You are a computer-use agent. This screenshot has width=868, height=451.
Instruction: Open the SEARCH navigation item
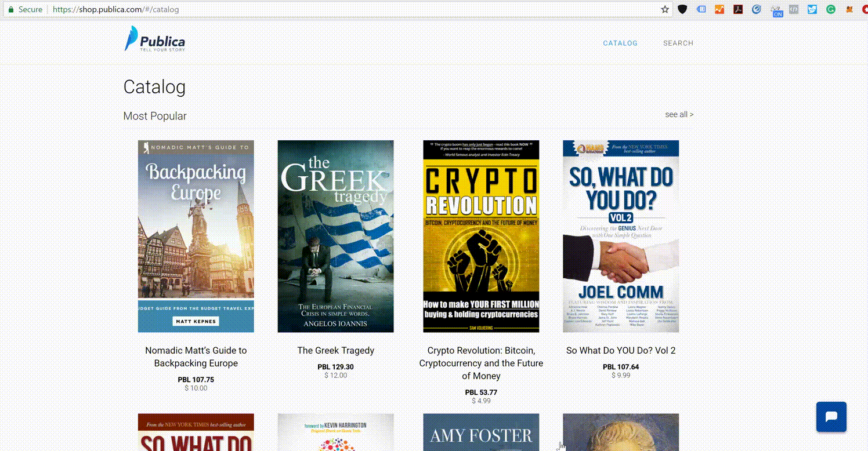coord(678,43)
